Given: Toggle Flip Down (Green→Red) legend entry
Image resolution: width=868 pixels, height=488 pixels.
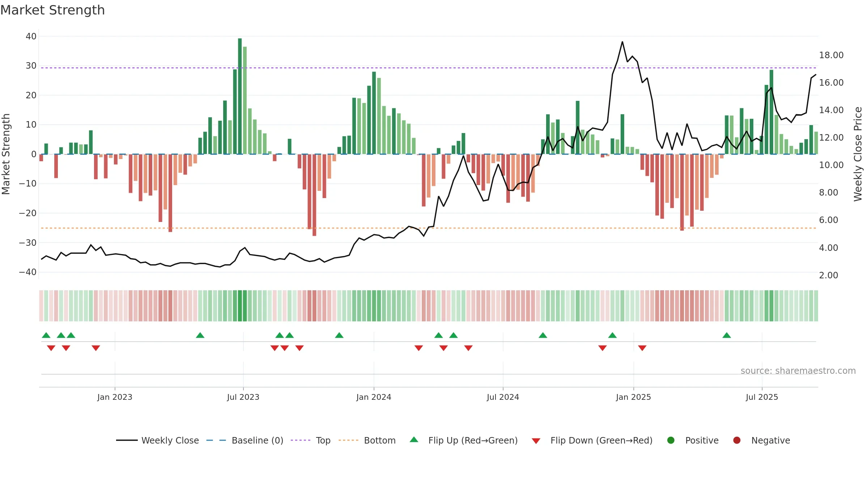Looking at the screenshot, I should coord(592,440).
